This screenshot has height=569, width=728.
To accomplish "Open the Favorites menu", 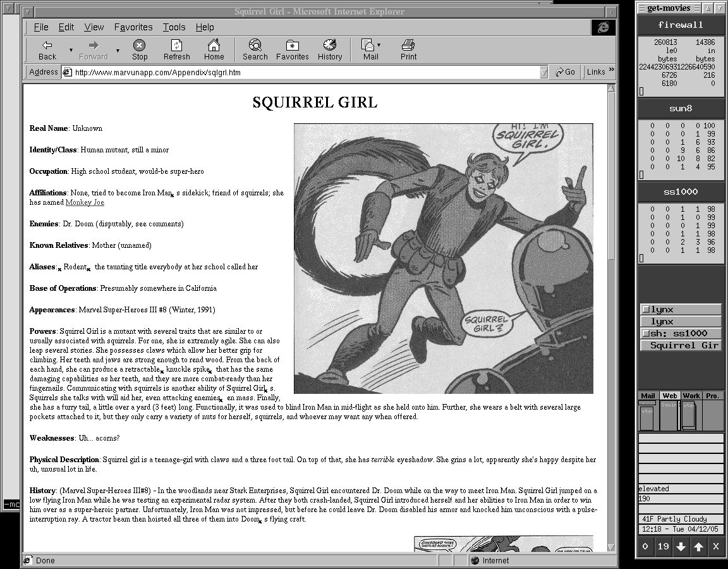I will coord(133,27).
